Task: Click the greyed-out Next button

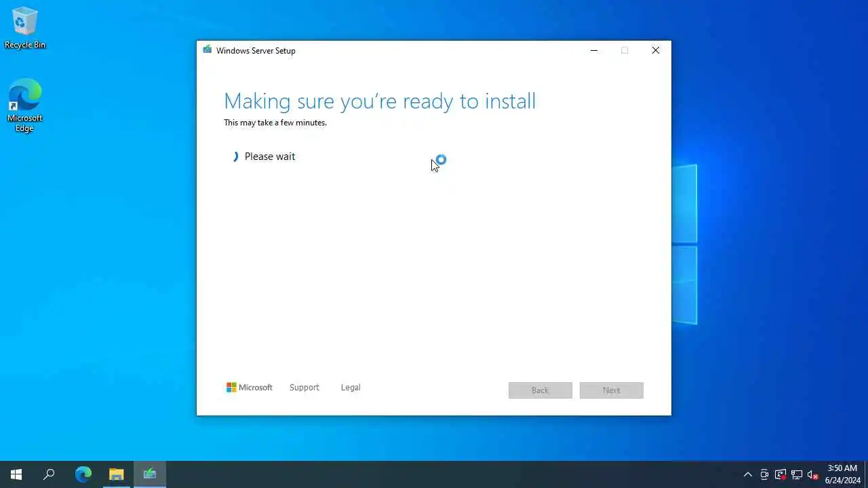Action: click(612, 390)
